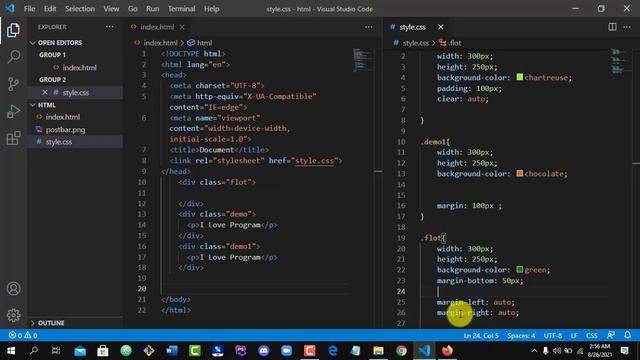Open the Accounts menu icon
This screenshot has height=360, width=640.
[13, 289]
